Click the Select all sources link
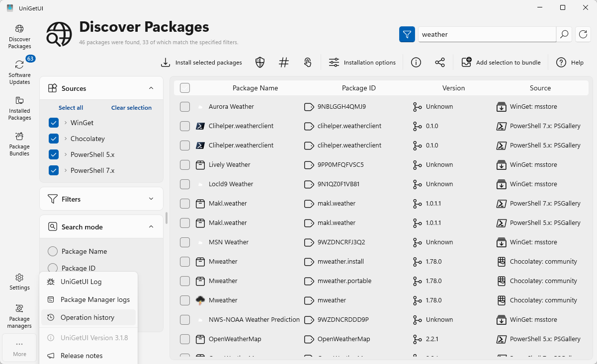 [x=70, y=107]
